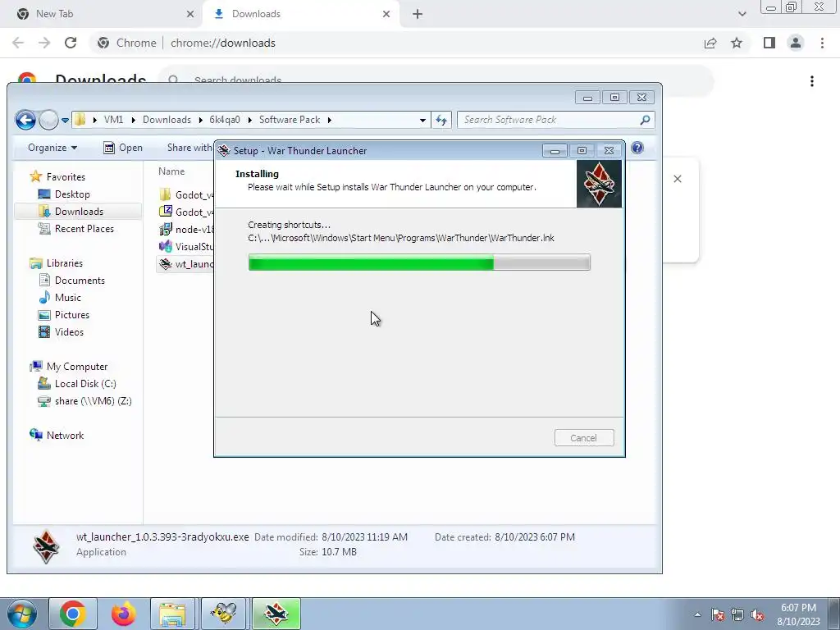Click the refresh button beside the Explorer address bar
The width and height of the screenshot is (840, 630).
tap(441, 120)
